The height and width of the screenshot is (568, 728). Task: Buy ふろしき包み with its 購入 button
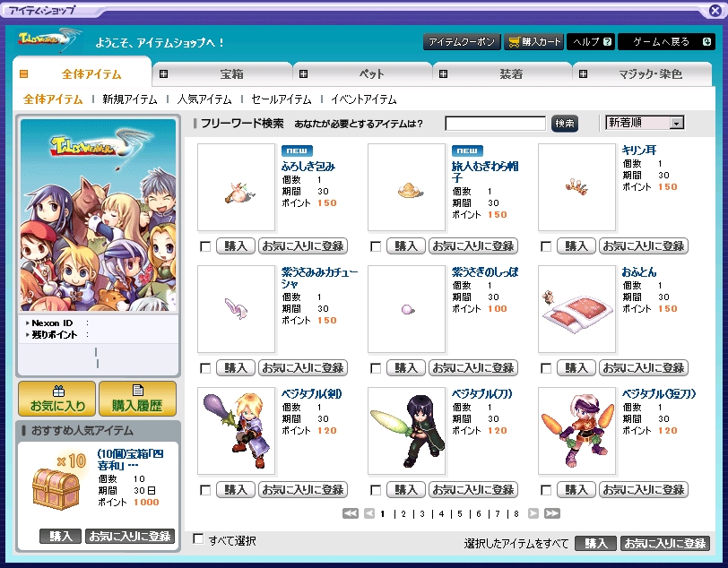coord(236,246)
